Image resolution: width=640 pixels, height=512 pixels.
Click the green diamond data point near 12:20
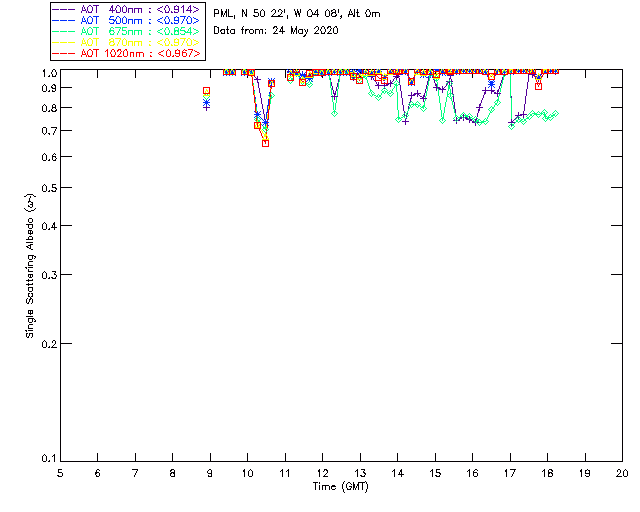pos(335,113)
